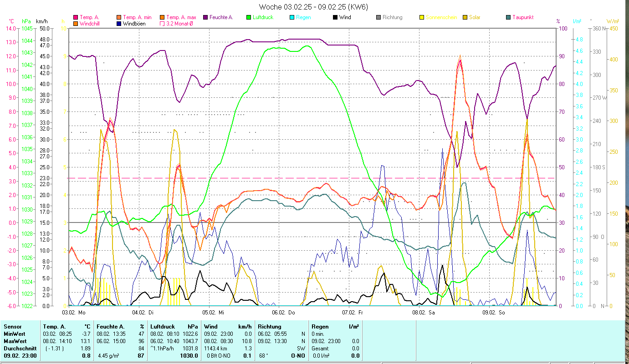
Task: Click the '09.02. 23:00' timestamp in the table
Action: point(20,356)
